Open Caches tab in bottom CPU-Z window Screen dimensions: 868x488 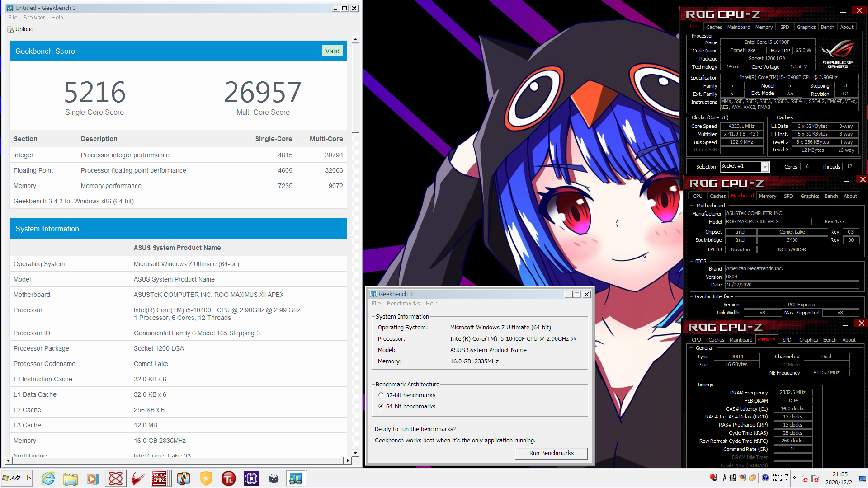pyautogui.click(x=717, y=340)
